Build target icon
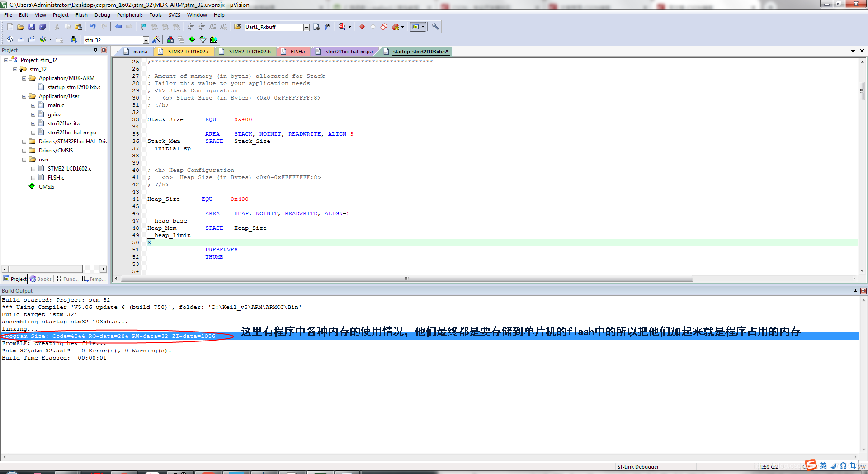 (x=21, y=39)
